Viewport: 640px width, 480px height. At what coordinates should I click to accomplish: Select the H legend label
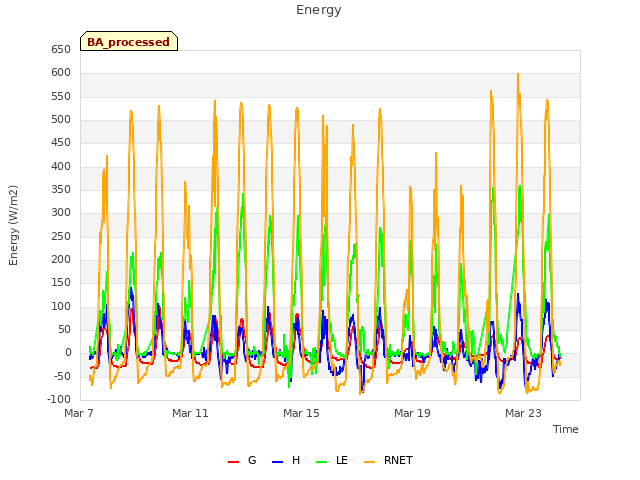pos(296,460)
